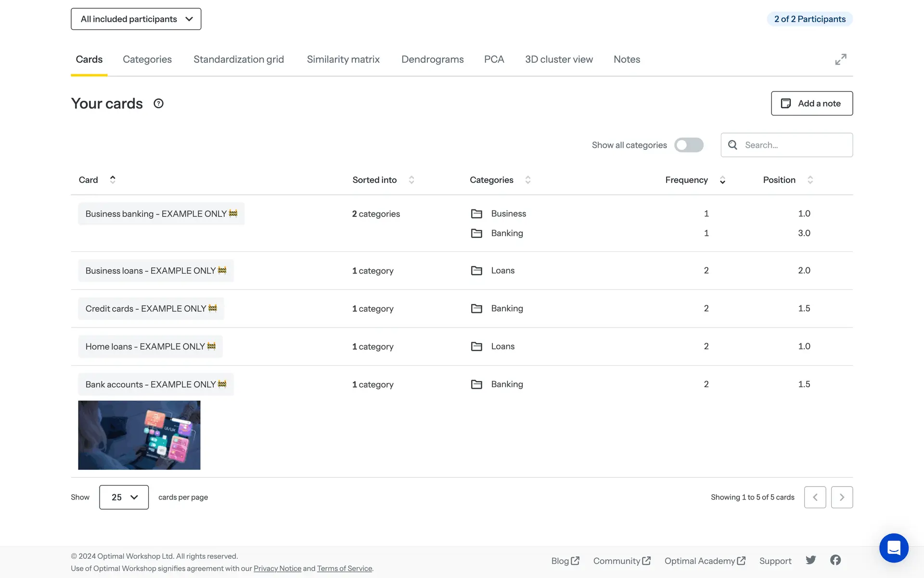Go to the next page arrow
The image size is (924, 578).
click(x=842, y=497)
